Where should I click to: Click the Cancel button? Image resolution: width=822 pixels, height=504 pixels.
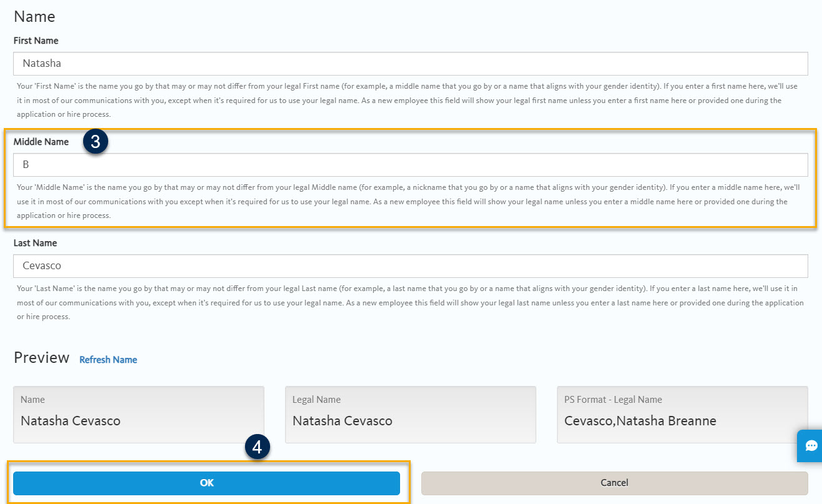click(x=614, y=483)
